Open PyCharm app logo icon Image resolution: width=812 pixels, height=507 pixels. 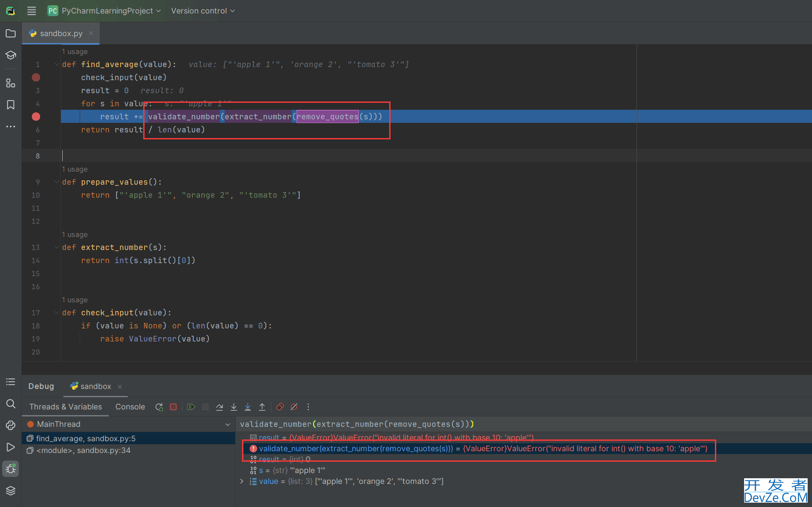point(10,11)
